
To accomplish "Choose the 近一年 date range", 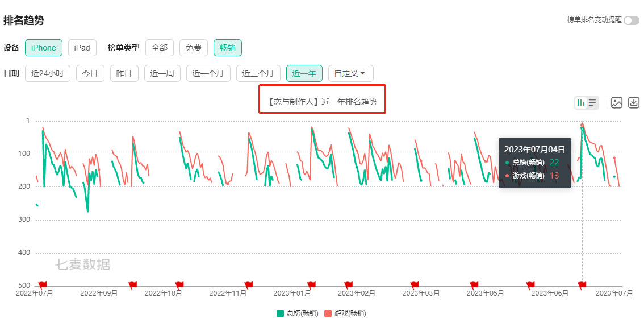I will point(304,73).
